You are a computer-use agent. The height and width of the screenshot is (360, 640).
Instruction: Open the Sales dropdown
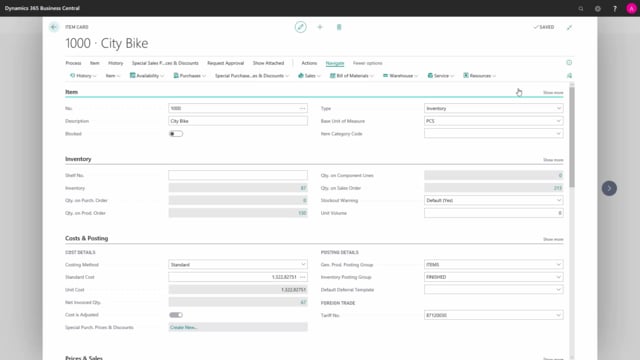309,76
